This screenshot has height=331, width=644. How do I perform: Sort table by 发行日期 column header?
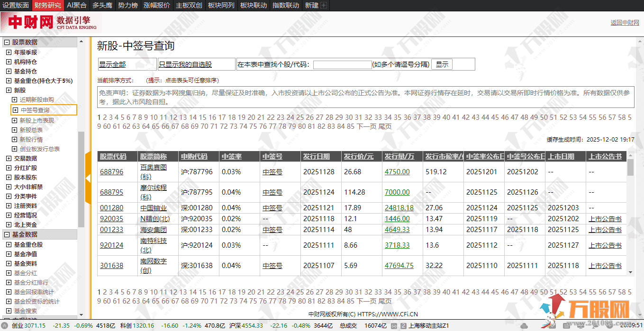click(x=317, y=156)
